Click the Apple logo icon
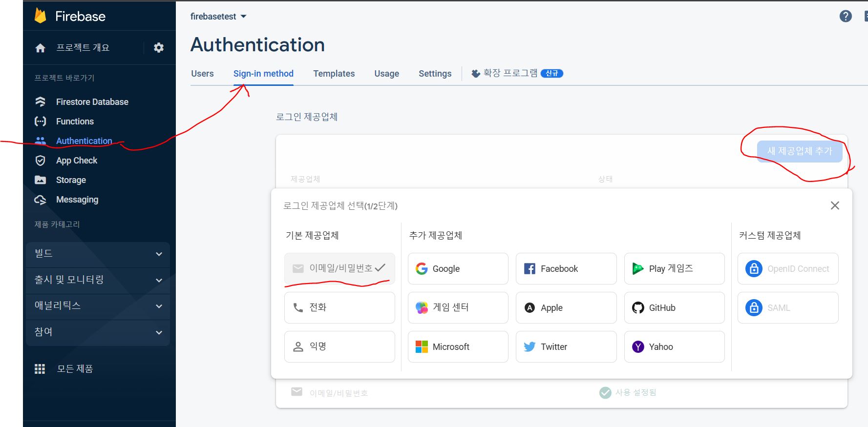868x427 pixels. pyautogui.click(x=529, y=307)
